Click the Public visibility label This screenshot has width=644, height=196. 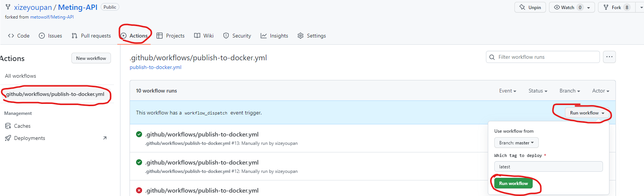tap(110, 7)
